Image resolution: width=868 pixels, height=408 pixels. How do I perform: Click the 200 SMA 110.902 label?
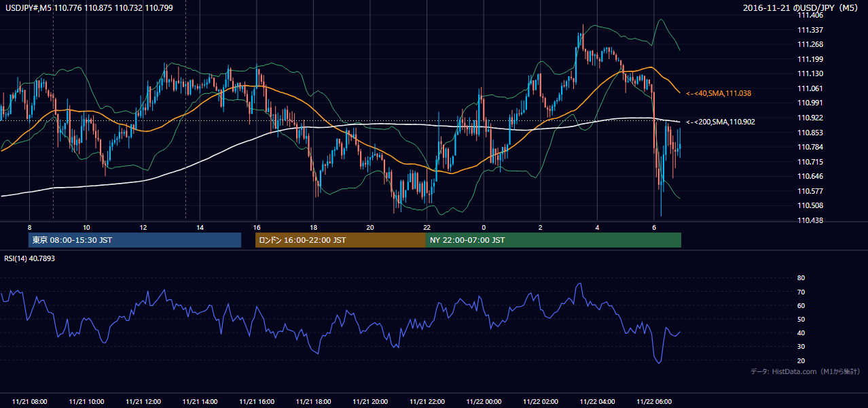coord(721,122)
